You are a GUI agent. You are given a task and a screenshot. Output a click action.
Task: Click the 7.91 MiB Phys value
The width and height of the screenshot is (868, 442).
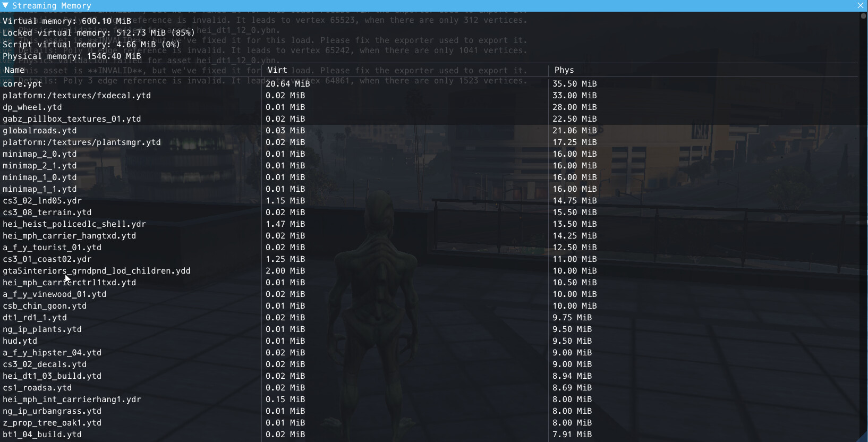(572, 435)
